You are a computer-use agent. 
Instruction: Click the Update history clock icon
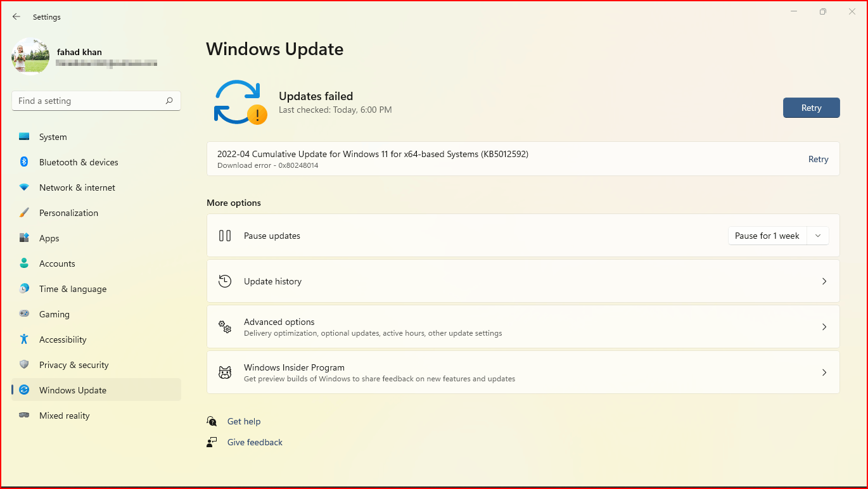coord(225,281)
